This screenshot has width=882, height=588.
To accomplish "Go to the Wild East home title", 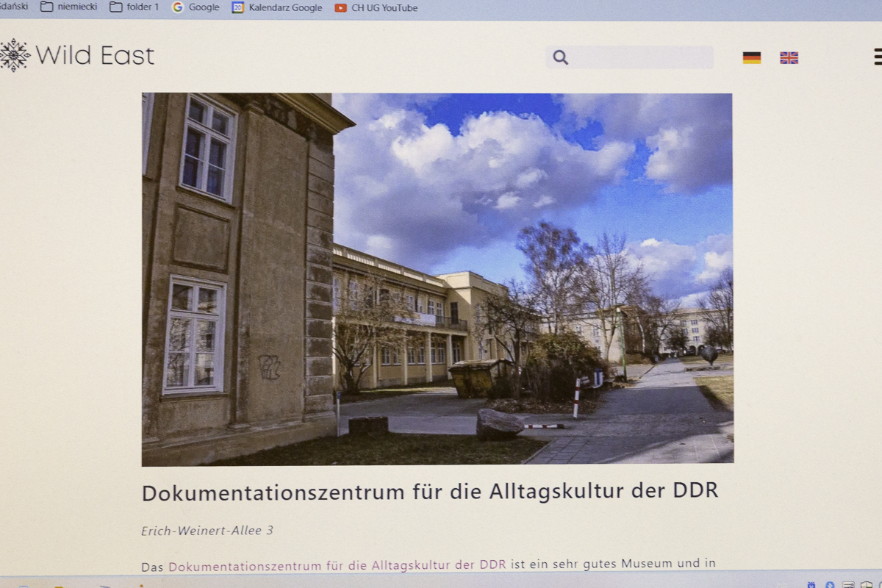I will 95,55.
